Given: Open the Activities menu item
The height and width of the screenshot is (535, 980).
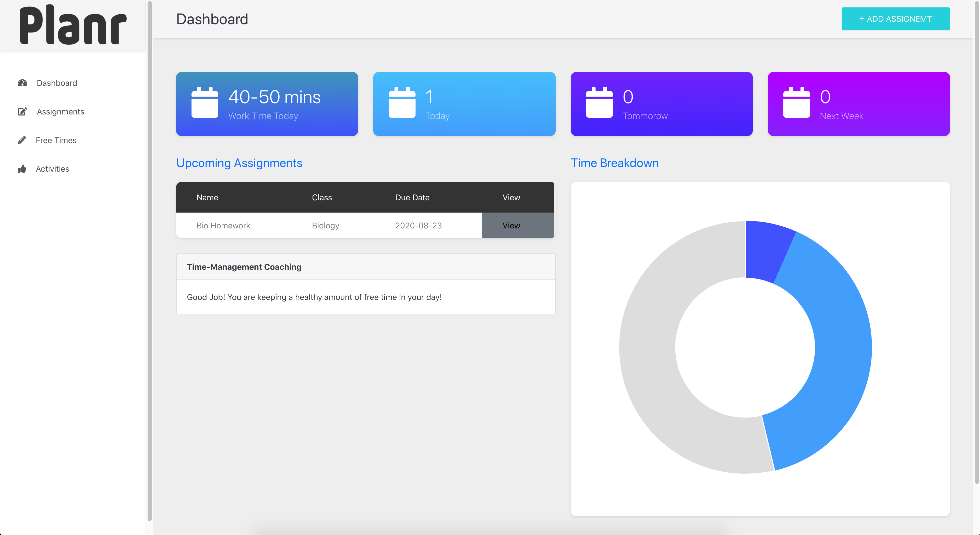Looking at the screenshot, I should click(x=53, y=169).
